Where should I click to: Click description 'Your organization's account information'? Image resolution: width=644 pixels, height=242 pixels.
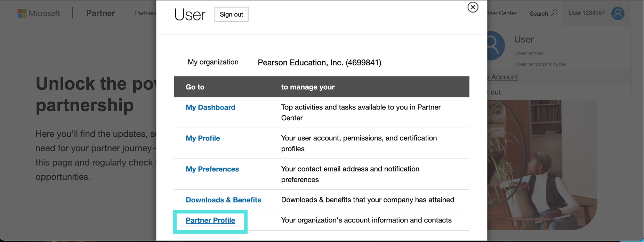tap(366, 220)
